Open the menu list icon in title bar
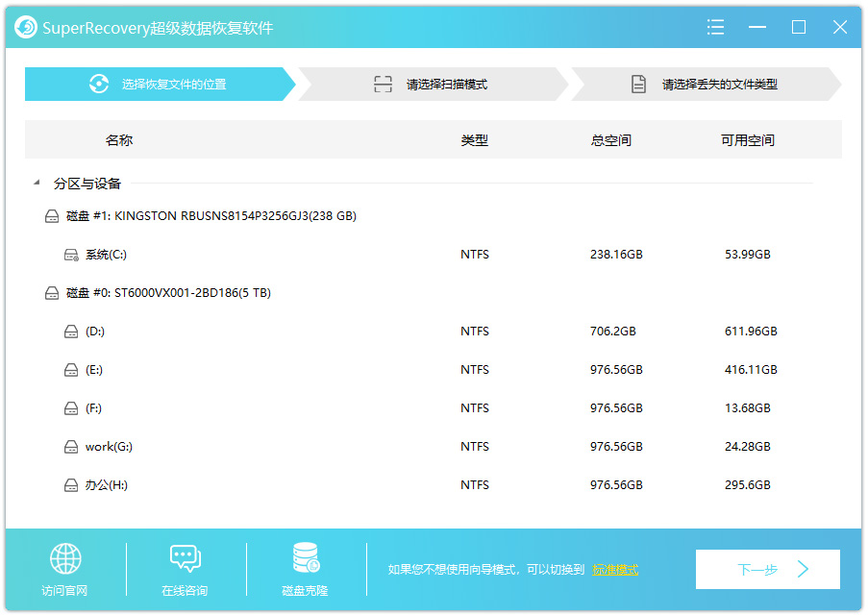Viewport: 868px width, 615px height. tap(715, 27)
